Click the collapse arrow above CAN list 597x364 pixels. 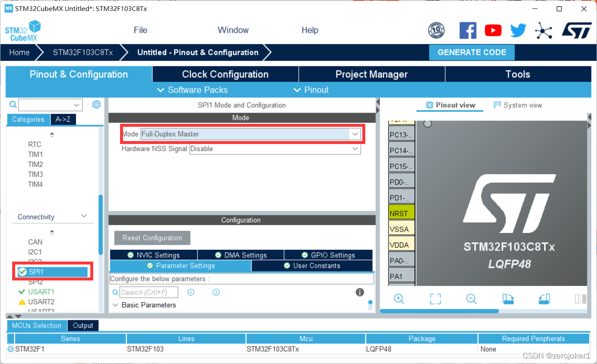tap(52, 232)
